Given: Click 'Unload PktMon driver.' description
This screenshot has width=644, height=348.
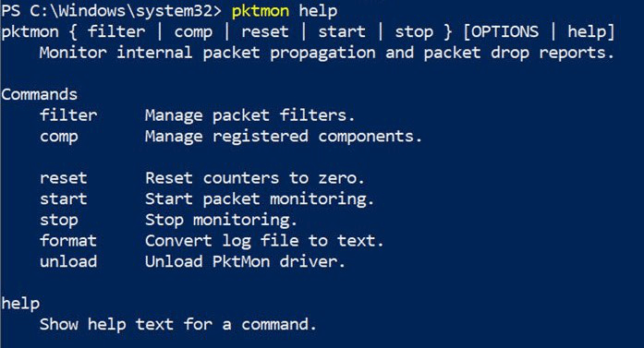Looking at the screenshot, I should [x=245, y=261].
